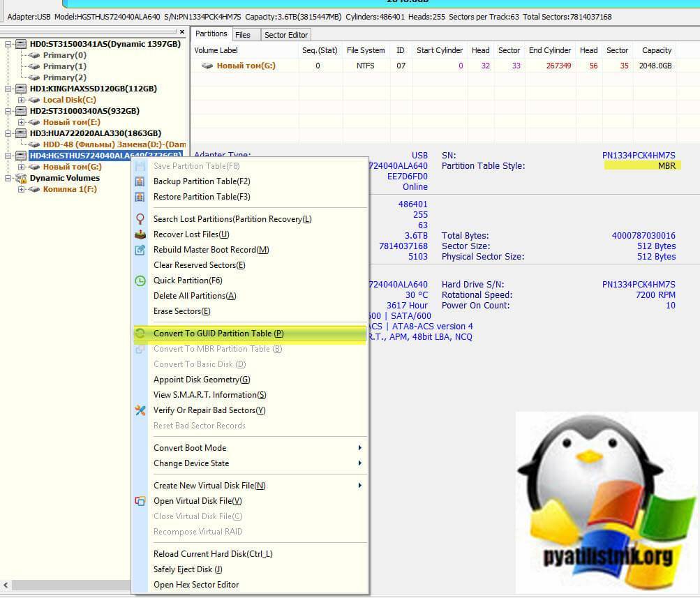
Task: Collapse the Dynamic Volumes tree node
Action: pos(8,178)
